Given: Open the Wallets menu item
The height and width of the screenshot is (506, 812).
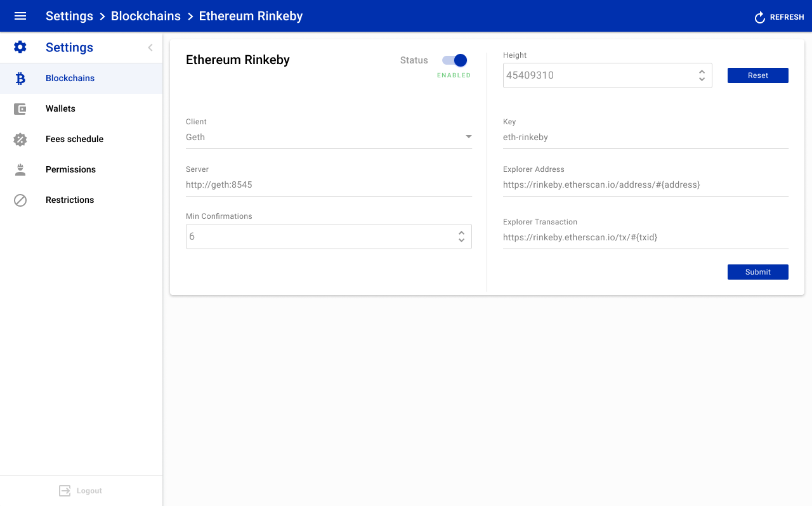Looking at the screenshot, I should (x=81, y=109).
